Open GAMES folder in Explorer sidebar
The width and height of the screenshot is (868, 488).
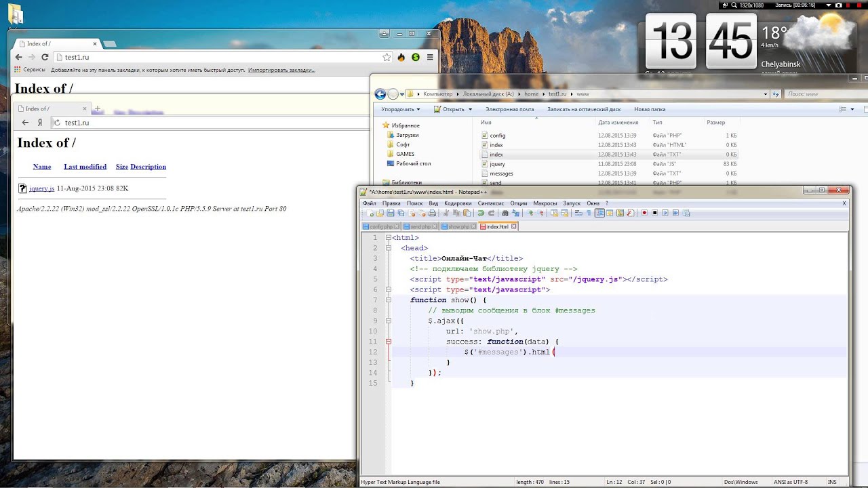coord(405,154)
